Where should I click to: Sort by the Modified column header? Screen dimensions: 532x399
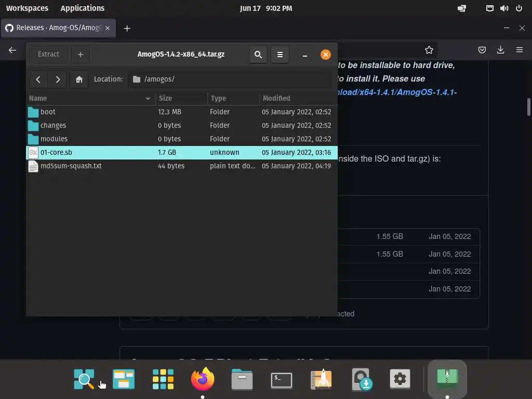[x=299, y=98]
